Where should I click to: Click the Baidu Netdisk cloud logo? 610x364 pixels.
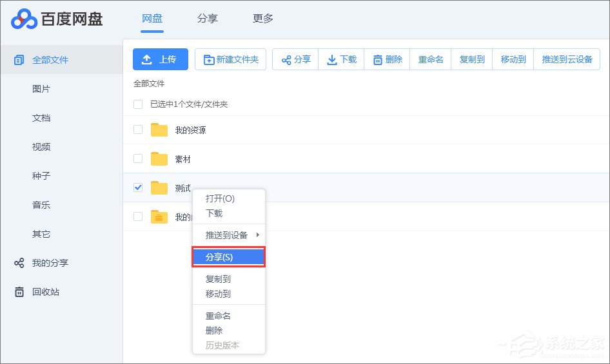[25, 19]
